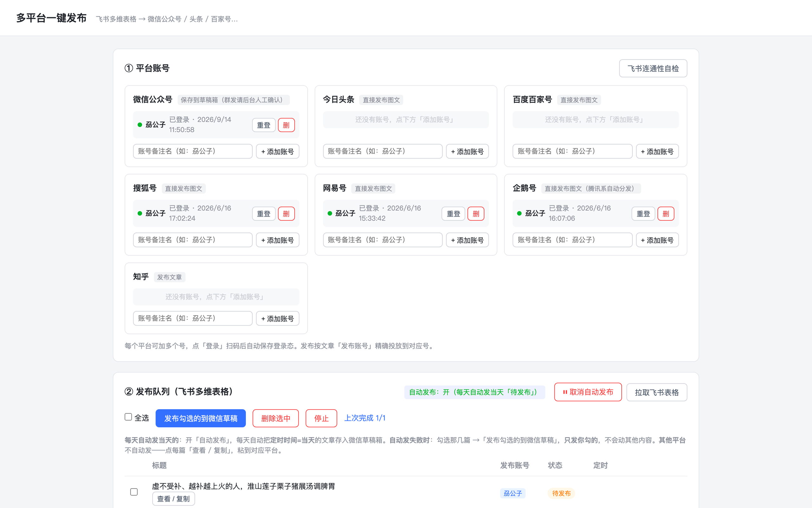Click the 搜狐号 card title
Viewport: 812px width, 508px height.
[x=145, y=188]
